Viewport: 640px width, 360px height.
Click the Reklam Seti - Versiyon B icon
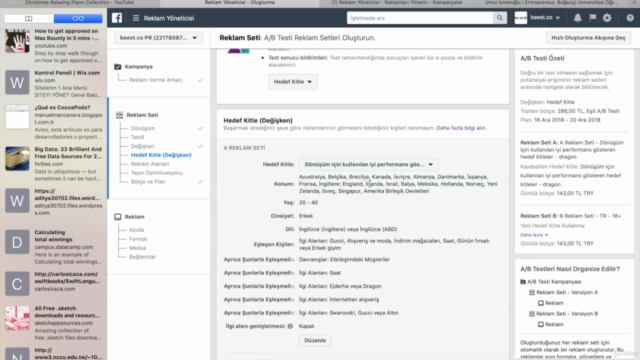532,313
